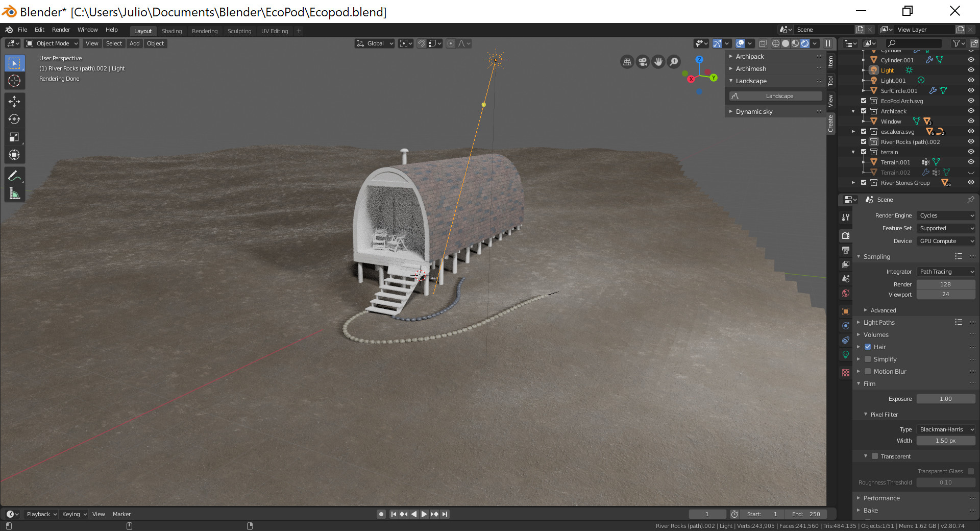Screen dimensions: 980x531
Task: Activate the Rotate tool
Action: pyautogui.click(x=14, y=119)
